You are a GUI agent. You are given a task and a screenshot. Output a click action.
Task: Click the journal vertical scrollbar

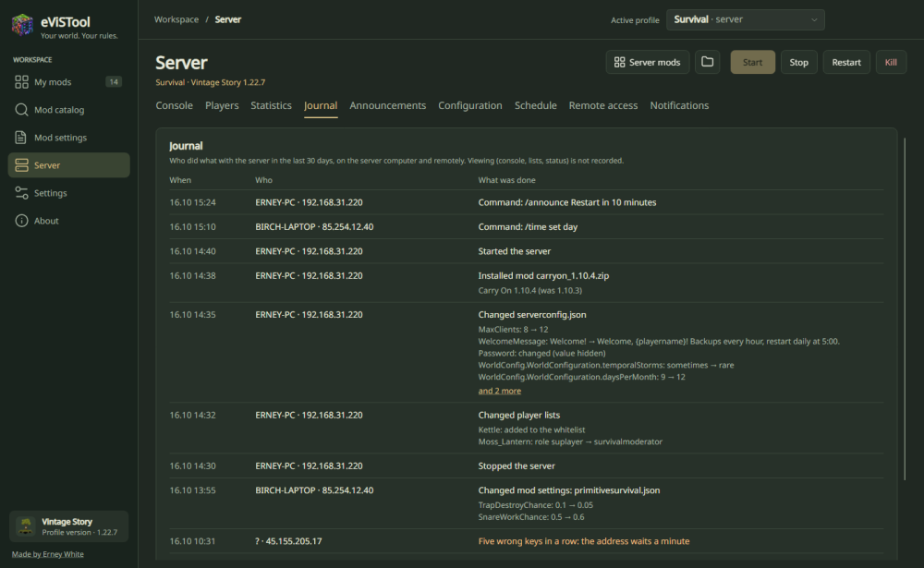905,309
